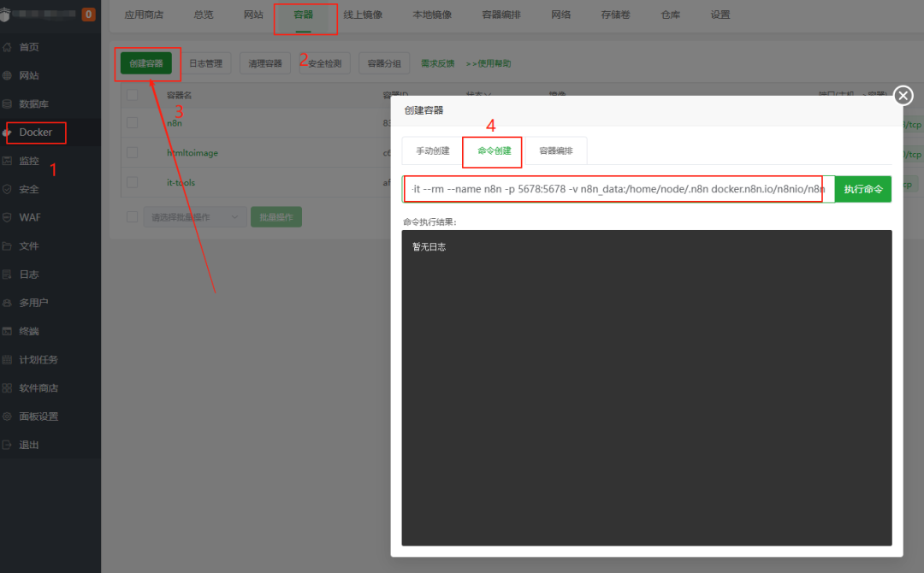Open the 需求反馈 link
Image resolution: width=924 pixels, height=573 pixels.
[437, 63]
